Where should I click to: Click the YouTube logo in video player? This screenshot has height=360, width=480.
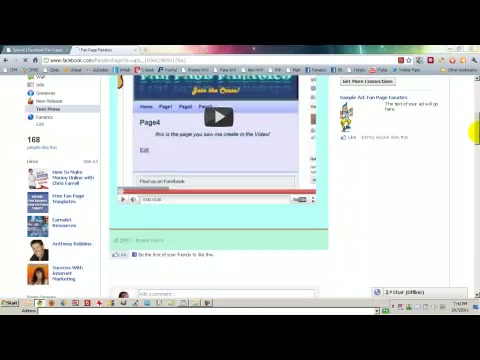click(299, 199)
